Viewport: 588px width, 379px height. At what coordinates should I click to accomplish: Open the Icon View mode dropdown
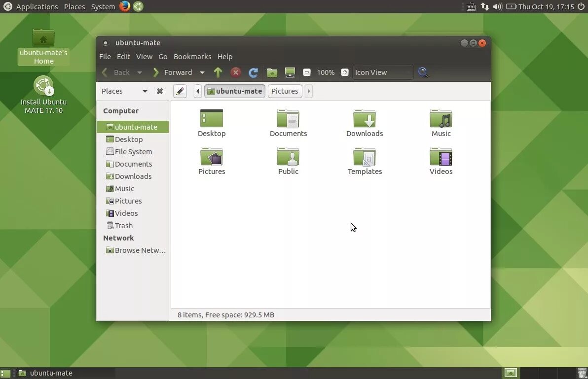(x=382, y=72)
